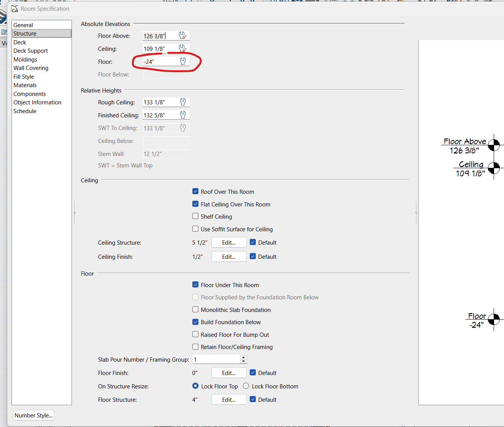Click wrench icon beside Floor Above field
The width and height of the screenshot is (504, 427).
pos(182,36)
